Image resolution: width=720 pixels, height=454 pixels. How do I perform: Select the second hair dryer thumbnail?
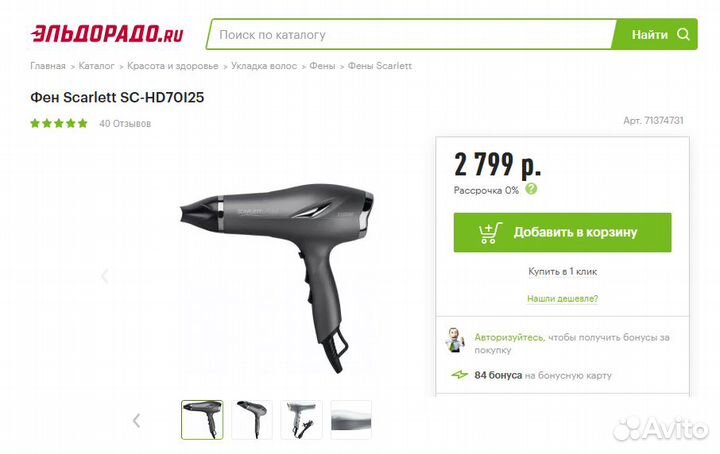pos(252,420)
